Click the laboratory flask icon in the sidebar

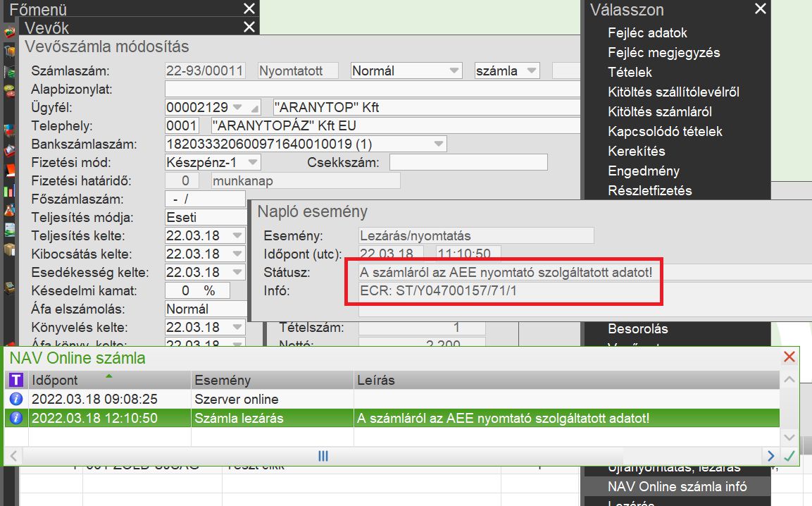coord(9,210)
